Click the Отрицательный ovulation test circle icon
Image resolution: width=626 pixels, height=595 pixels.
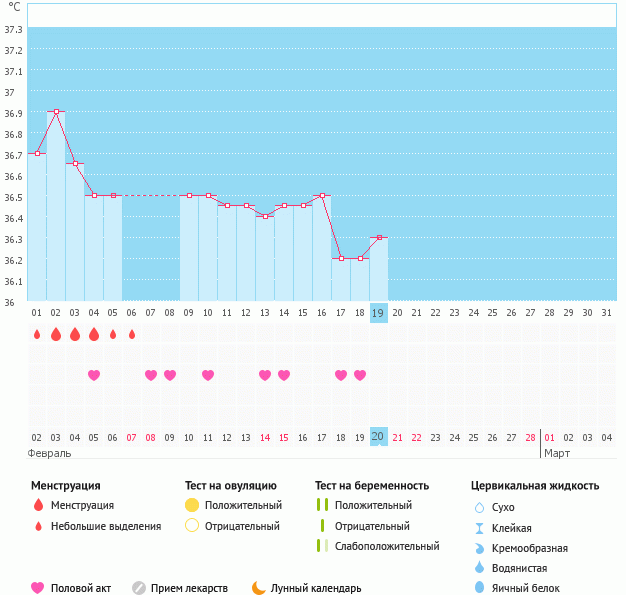193,526
